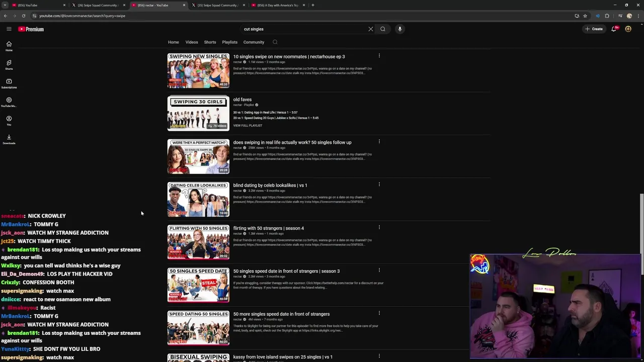The height and width of the screenshot is (362, 644).
Task: Click 50 SINGLES SPEED DATE thumbnail
Action: tap(198, 285)
